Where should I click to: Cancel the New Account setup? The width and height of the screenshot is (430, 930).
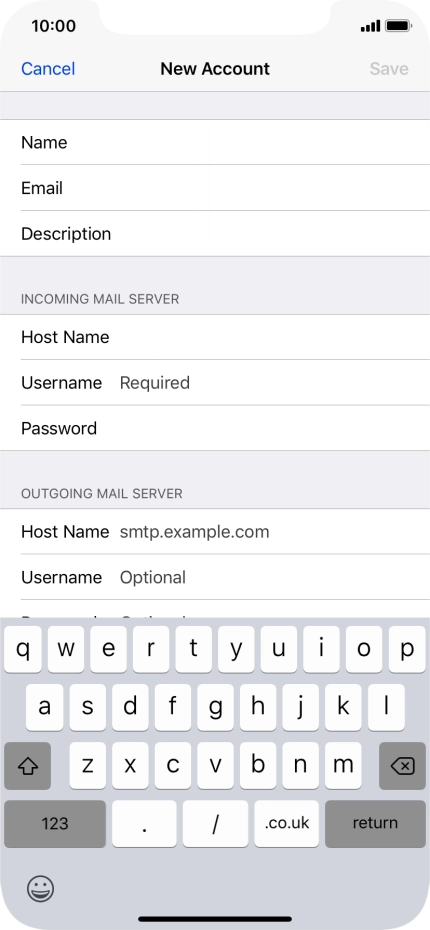point(48,69)
